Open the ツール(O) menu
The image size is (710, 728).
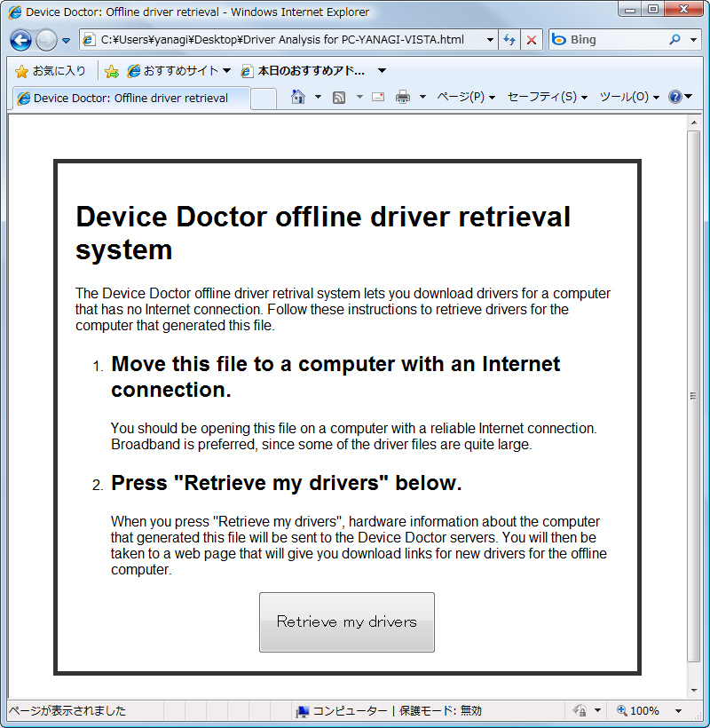point(629,97)
